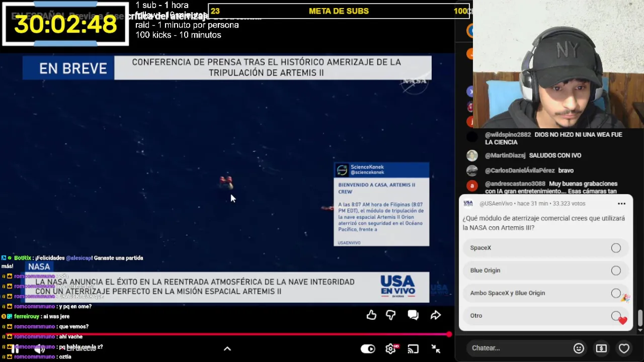Select Ambo SpaceX y Blue Origin option
The height and width of the screenshot is (362, 644).
pos(545,293)
